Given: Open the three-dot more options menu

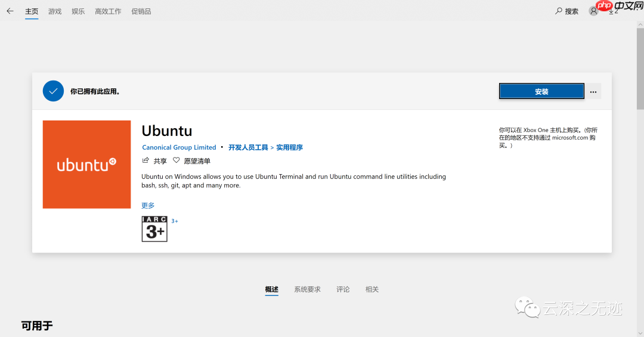Looking at the screenshot, I should pyautogui.click(x=593, y=92).
